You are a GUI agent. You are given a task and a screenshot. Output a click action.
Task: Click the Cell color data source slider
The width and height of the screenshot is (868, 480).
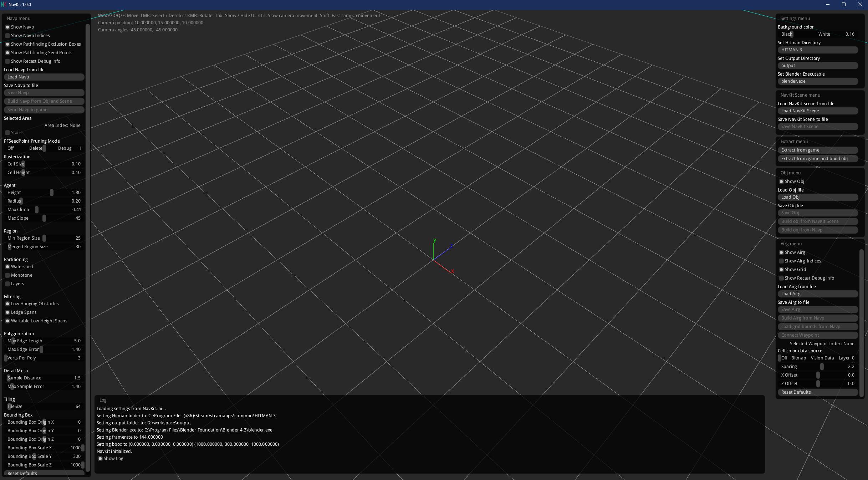pyautogui.click(x=818, y=358)
